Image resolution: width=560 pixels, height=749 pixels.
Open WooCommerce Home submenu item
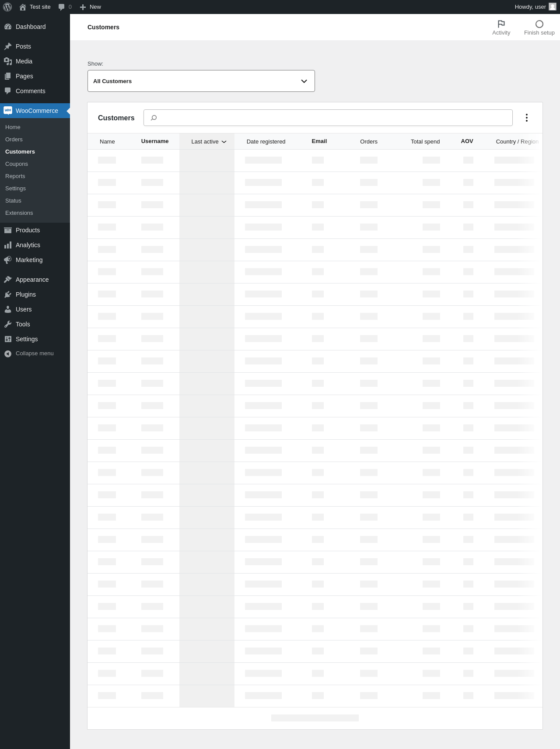(13, 127)
